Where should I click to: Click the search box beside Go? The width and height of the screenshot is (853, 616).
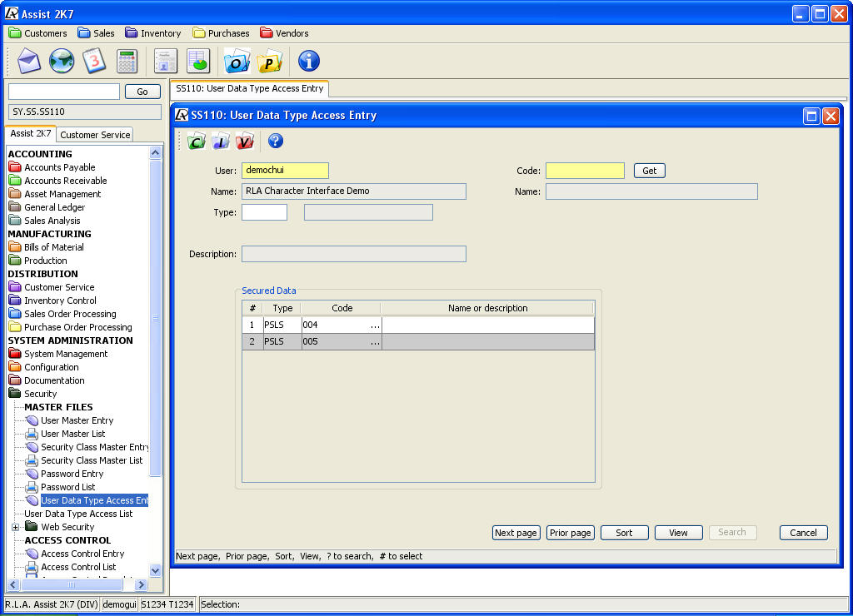click(x=64, y=92)
